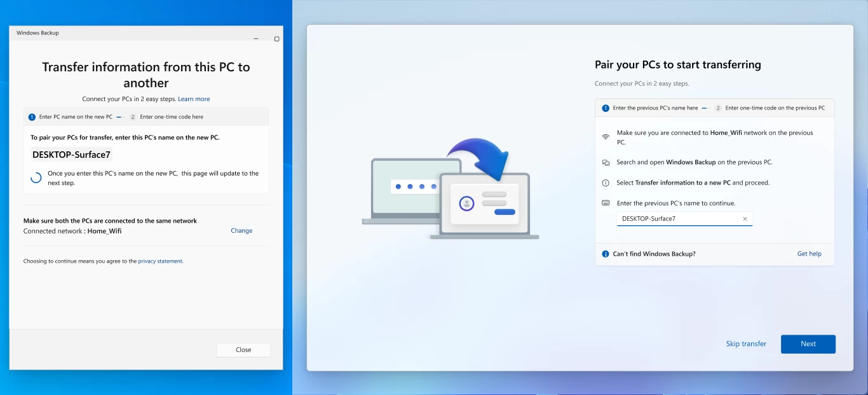Click the Windows Backup search icon

606,162
